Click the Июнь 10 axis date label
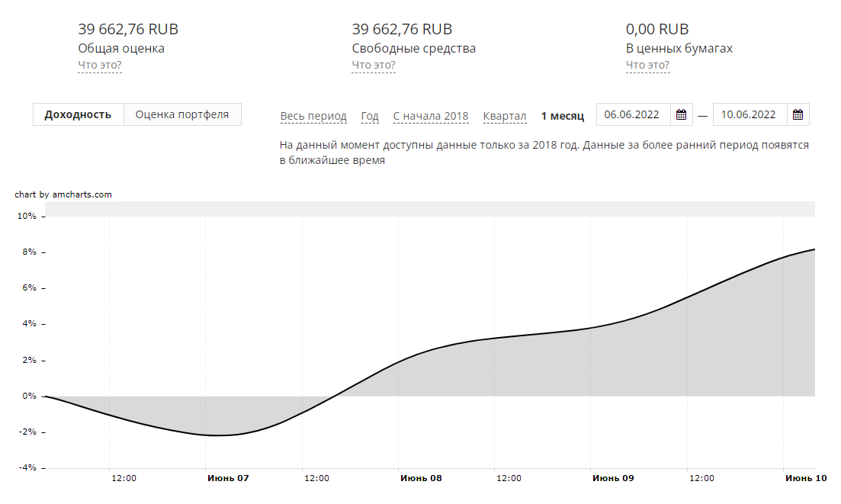This screenshot has height=504, width=841. (806, 479)
